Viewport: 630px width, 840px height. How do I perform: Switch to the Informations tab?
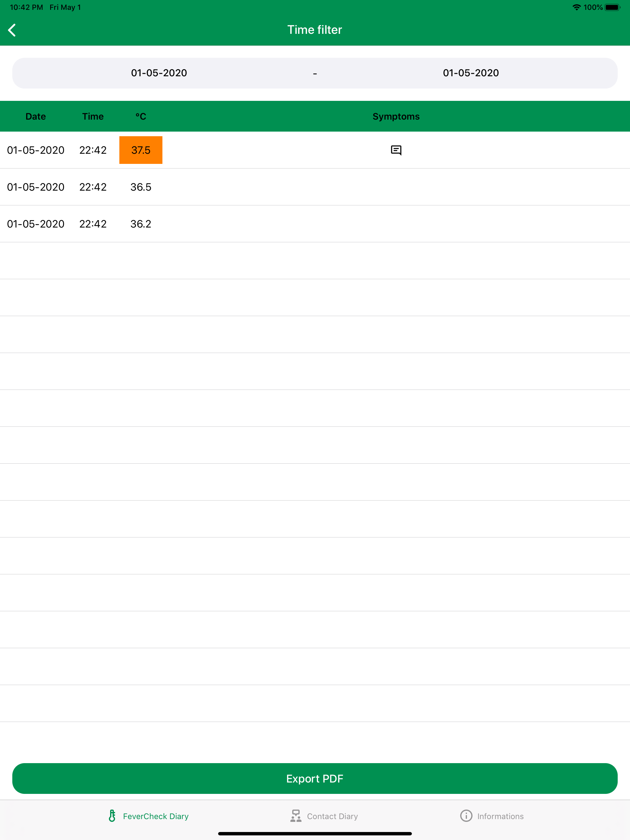500,816
